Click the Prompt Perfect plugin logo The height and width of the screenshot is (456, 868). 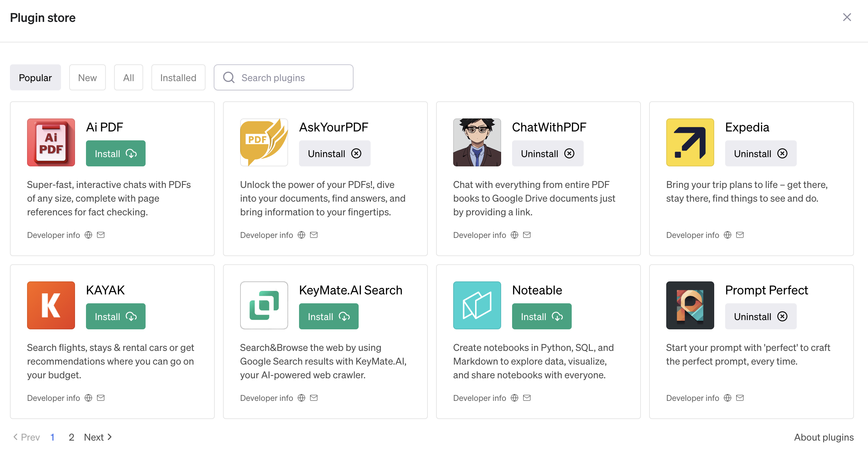(x=690, y=305)
